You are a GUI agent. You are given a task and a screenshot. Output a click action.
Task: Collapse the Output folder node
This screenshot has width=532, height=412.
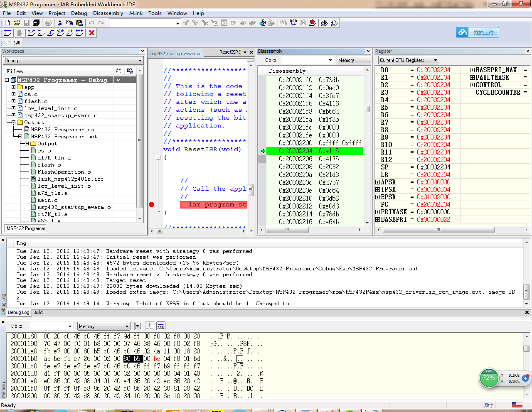pyautogui.click(x=14, y=123)
